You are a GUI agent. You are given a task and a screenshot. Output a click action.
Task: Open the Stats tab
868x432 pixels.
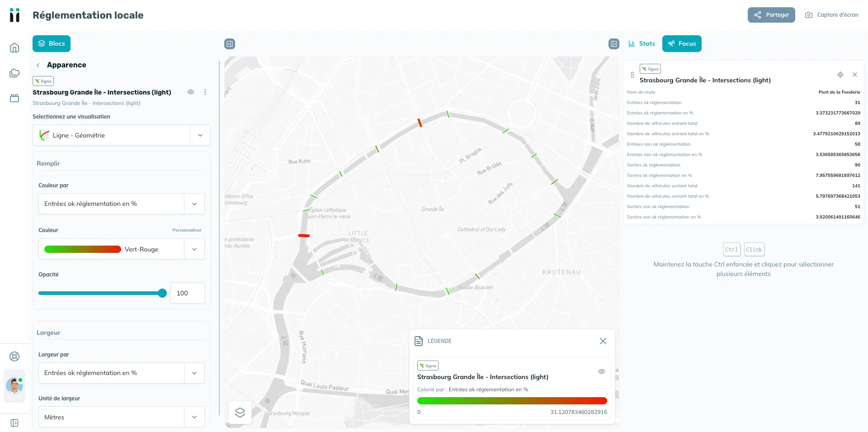(x=642, y=43)
